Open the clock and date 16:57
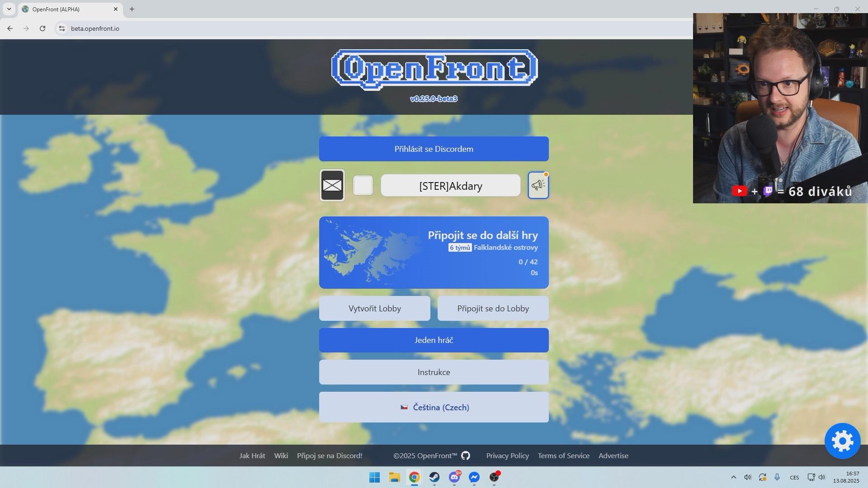 [x=846, y=477]
